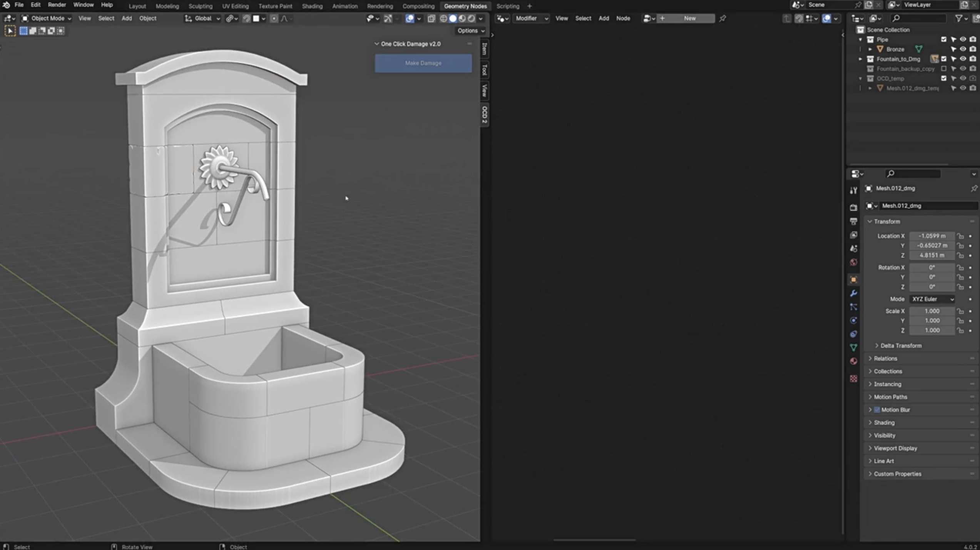The image size is (980, 550).
Task: Pin the node tree with the pin icon
Action: click(x=722, y=18)
